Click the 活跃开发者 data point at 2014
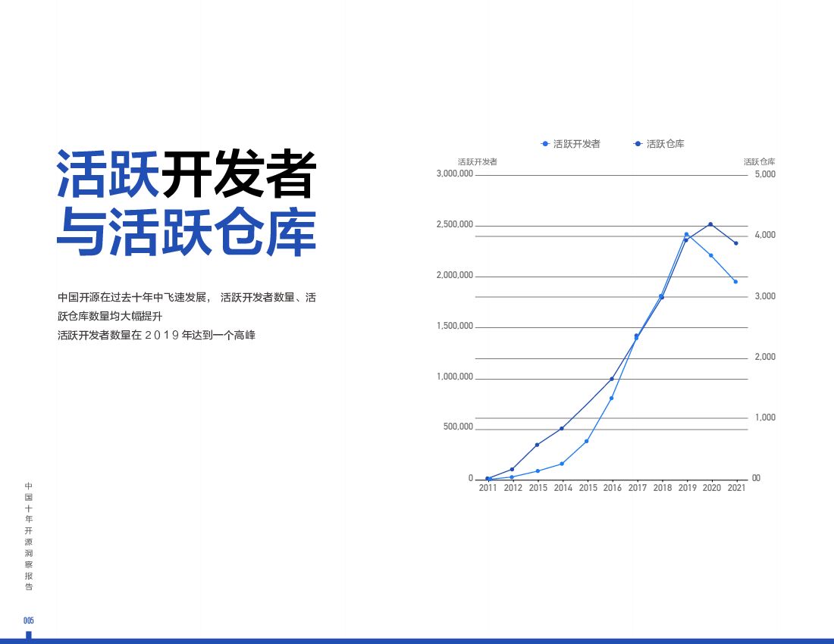834x644 pixels. pyautogui.click(x=562, y=464)
